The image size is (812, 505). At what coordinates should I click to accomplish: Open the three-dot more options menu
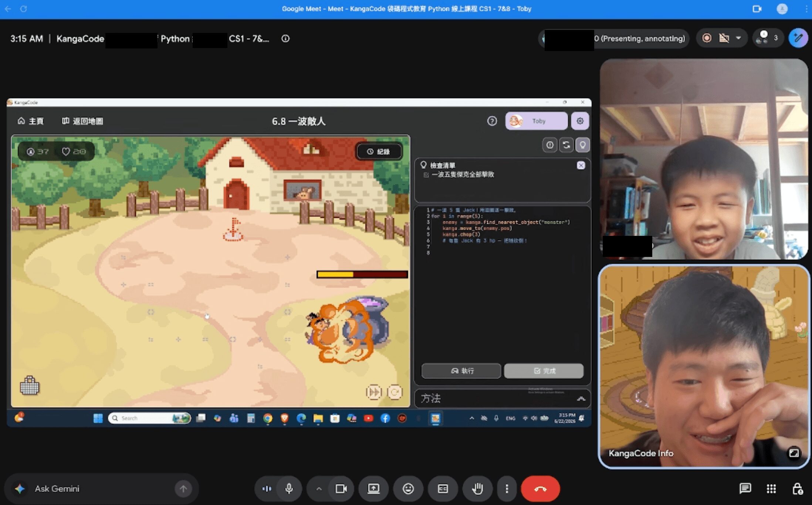[507, 489]
